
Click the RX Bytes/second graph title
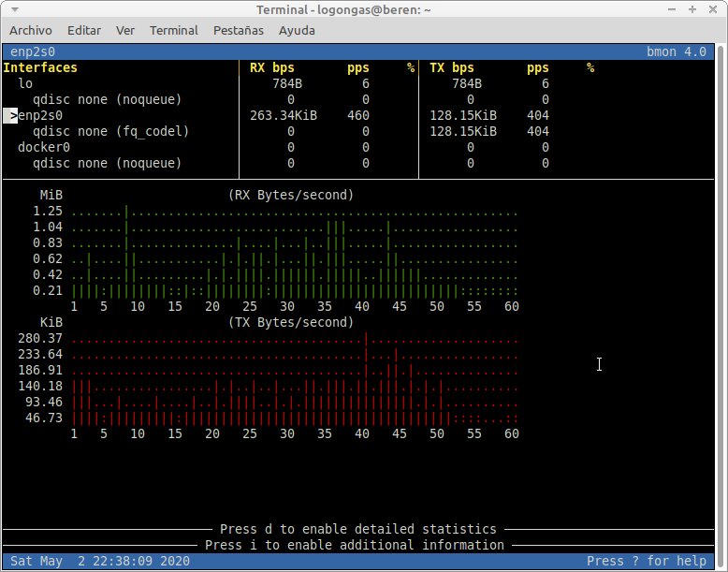[x=291, y=195]
